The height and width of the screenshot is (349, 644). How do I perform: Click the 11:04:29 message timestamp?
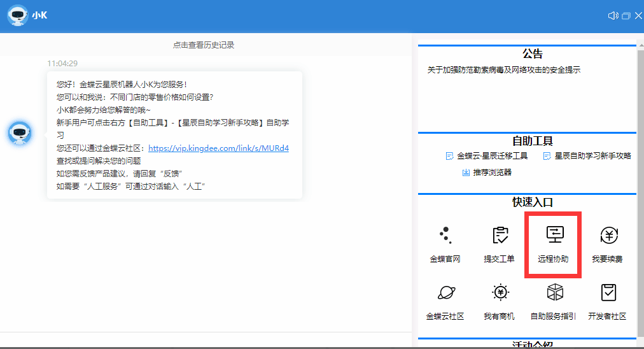[x=62, y=63]
